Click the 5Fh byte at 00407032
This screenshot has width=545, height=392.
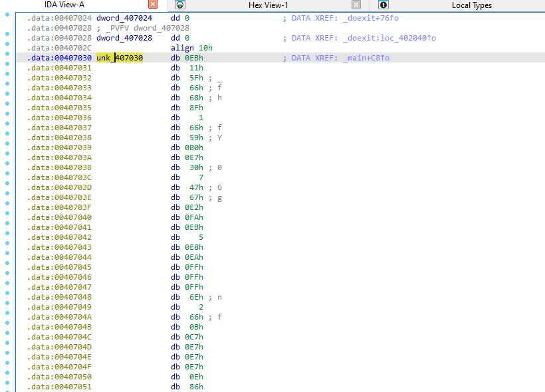pos(196,78)
